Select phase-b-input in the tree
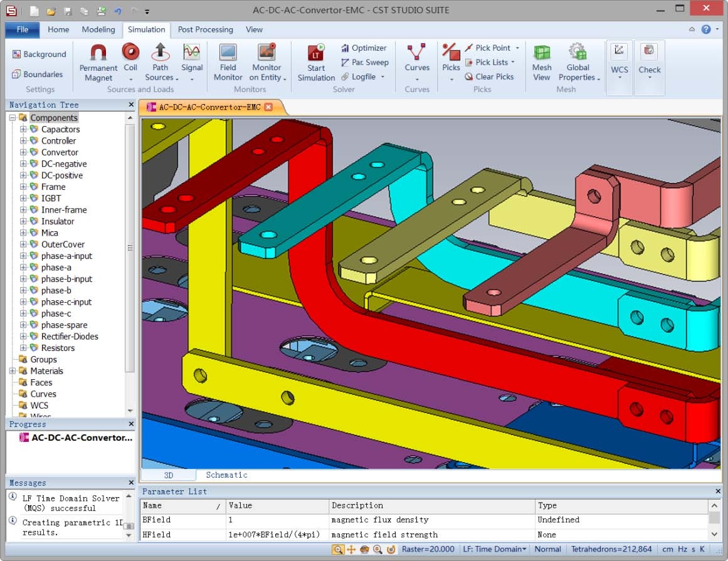 click(x=66, y=279)
